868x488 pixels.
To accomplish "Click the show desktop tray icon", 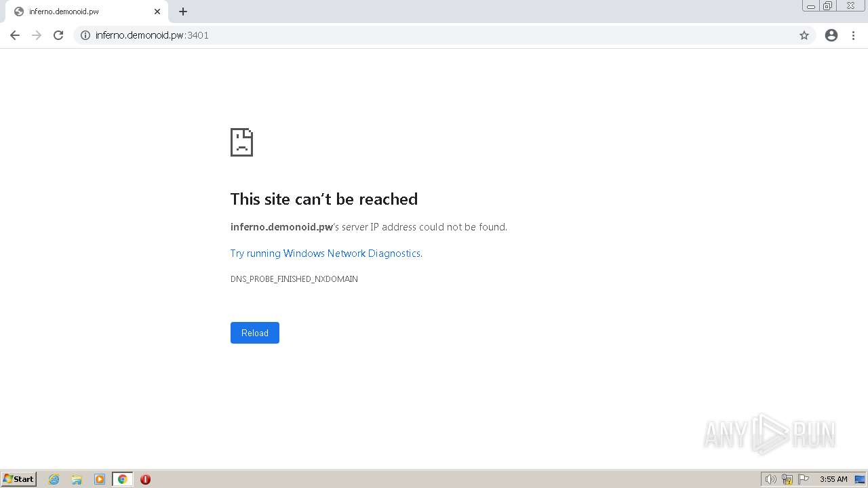I will pyautogui.click(x=860, y=479).
